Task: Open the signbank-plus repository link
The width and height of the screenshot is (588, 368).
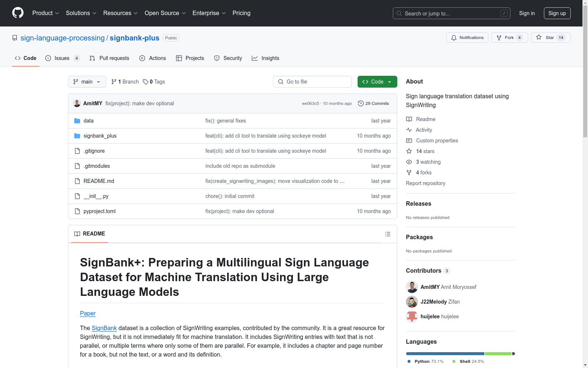Action: pyautogui.click(x=135, y=38)
